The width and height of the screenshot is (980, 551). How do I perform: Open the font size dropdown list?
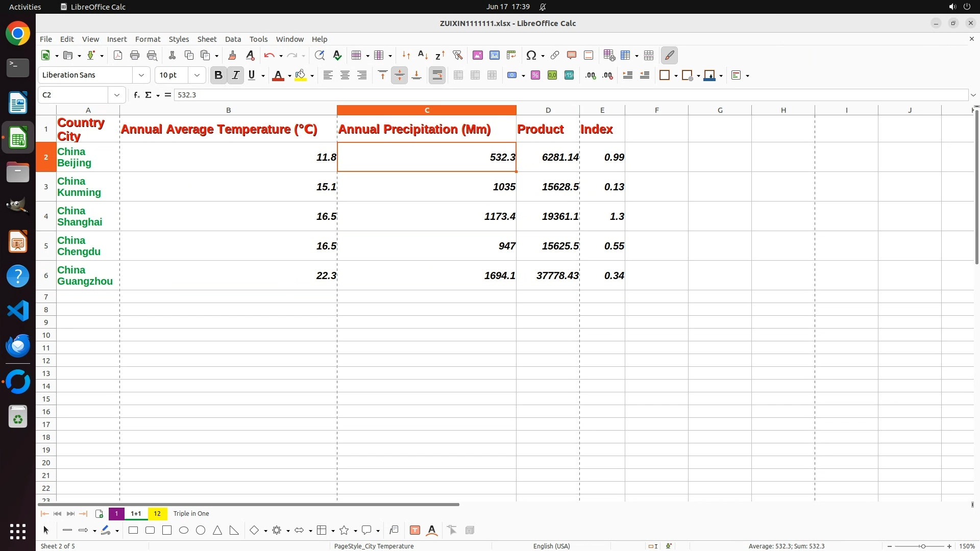pos(197,75)
